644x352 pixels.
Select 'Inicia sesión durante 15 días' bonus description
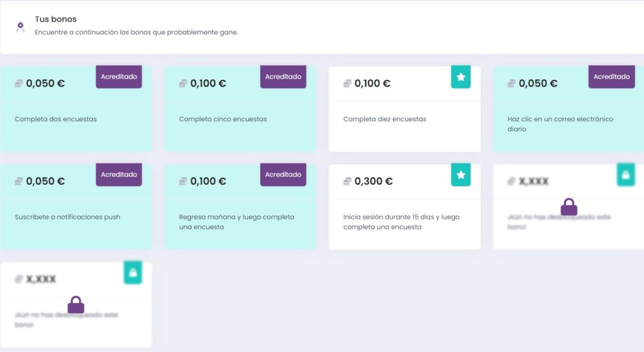click(x=401, y=222)
